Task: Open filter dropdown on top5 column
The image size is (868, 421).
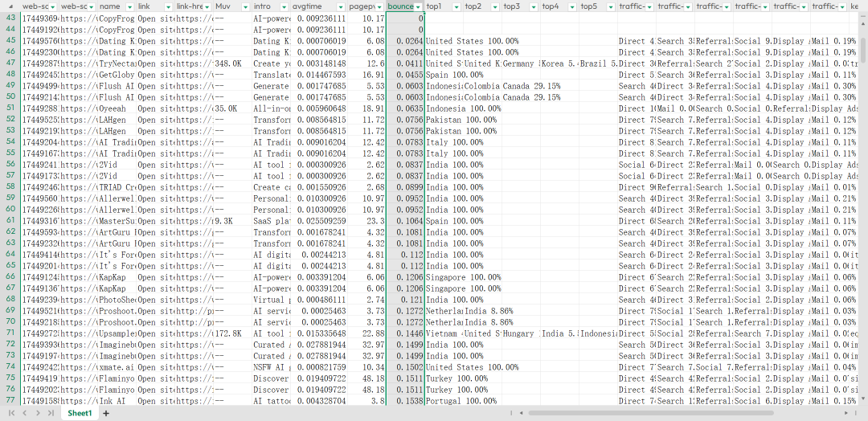Action: tap(611, 7)
